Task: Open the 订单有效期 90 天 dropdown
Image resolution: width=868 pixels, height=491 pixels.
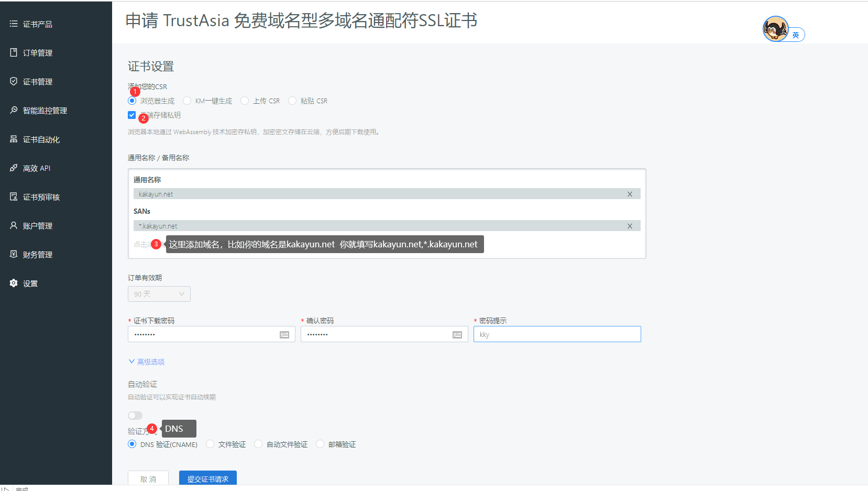Action: tap(159, 294)
